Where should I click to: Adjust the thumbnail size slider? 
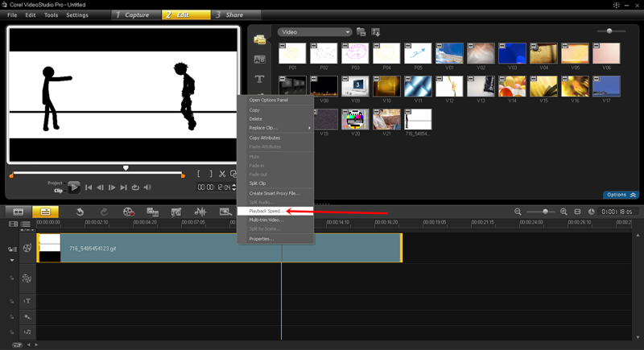click(x=609, y=31)
